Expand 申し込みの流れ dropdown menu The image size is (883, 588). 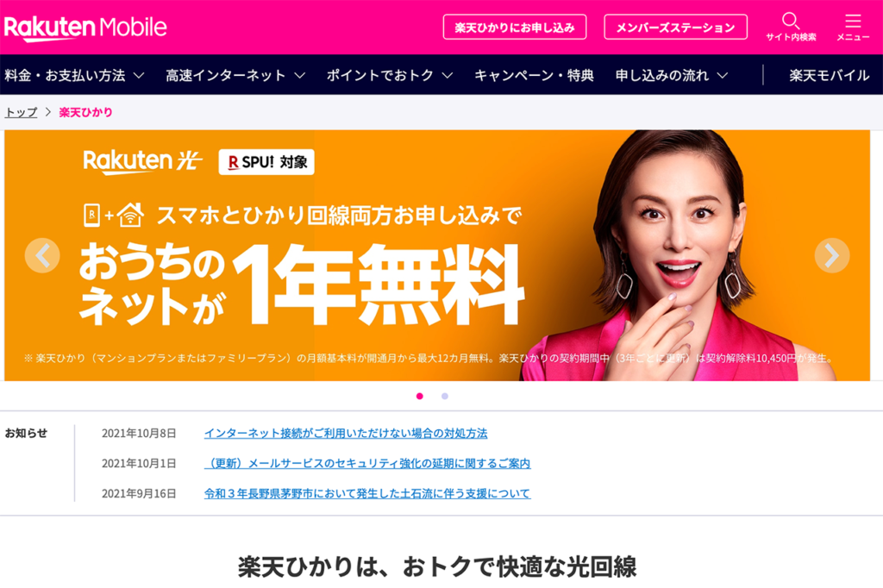point(672,75)
